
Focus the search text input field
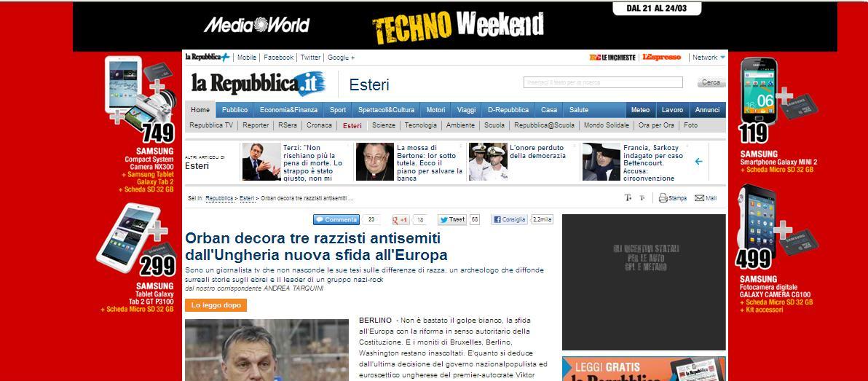click(x=603, y=82)
